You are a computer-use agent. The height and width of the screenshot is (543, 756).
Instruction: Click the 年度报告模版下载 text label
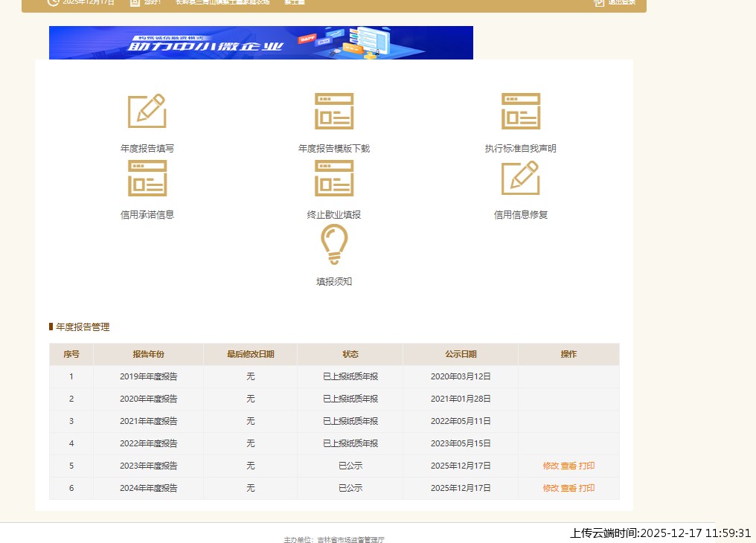pyautogui.click(x=333, y=149)
